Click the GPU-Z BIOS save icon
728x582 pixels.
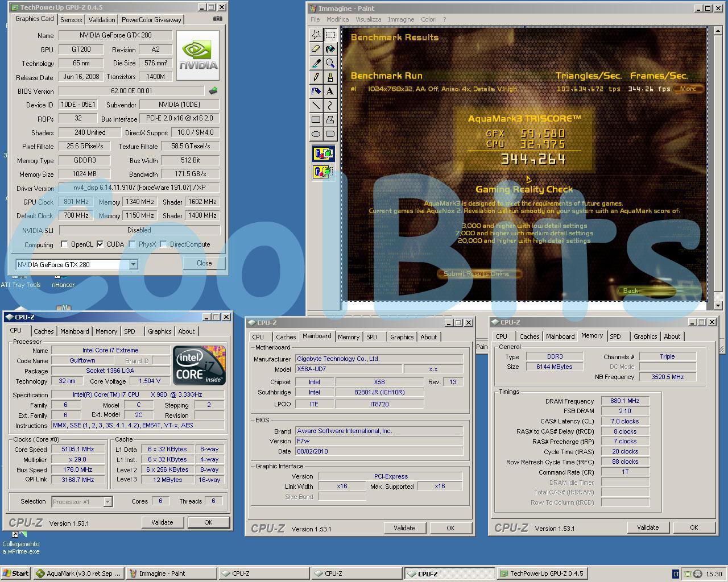(x=213, y=90)
